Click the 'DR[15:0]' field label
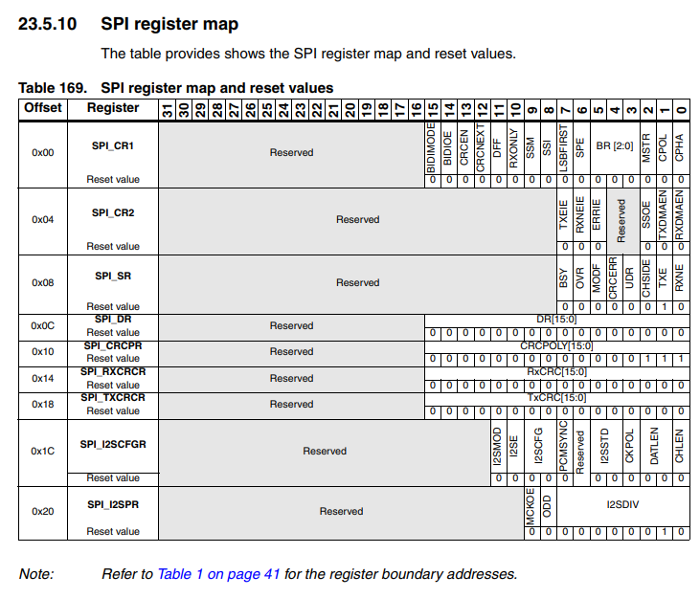Viewport: 700px width, 598px height. click(x=556, y=320)
